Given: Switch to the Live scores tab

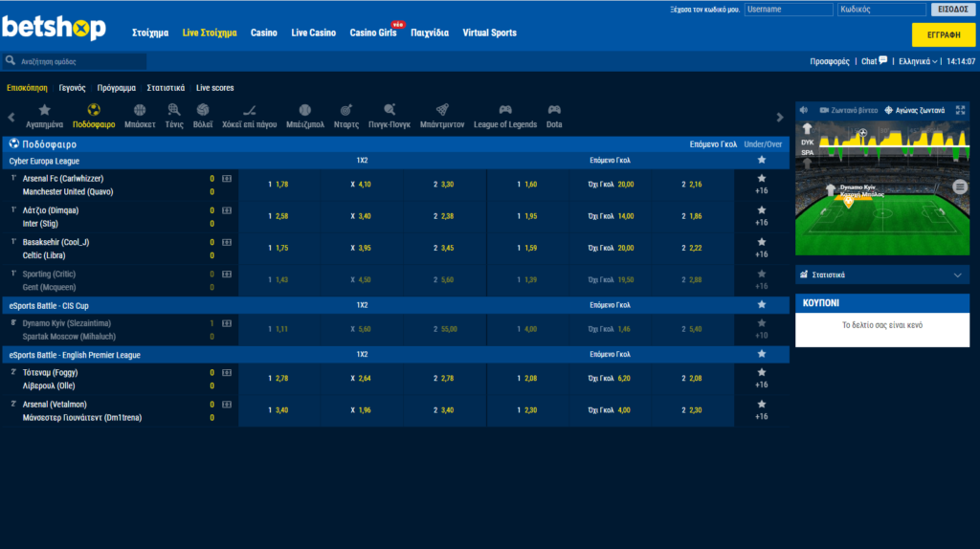Looking at the screenshot, I should tap(215, 88).
